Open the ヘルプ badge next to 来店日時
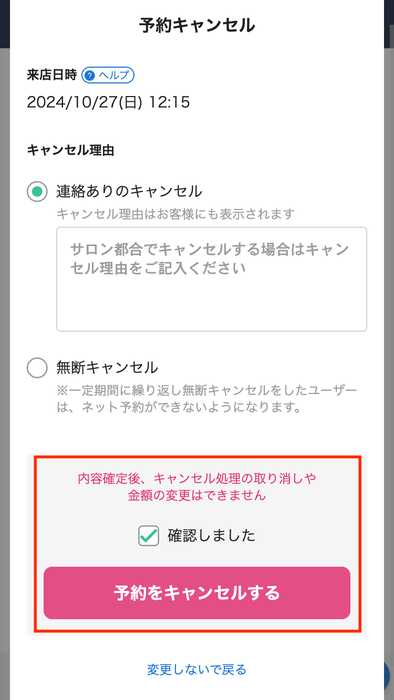Viewport: 394px width, 700px height. pos(108,75)
